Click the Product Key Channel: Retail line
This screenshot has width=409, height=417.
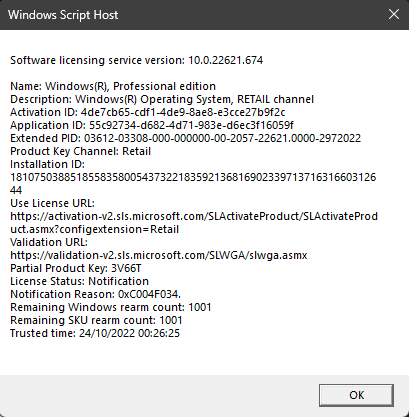point(80,151)
